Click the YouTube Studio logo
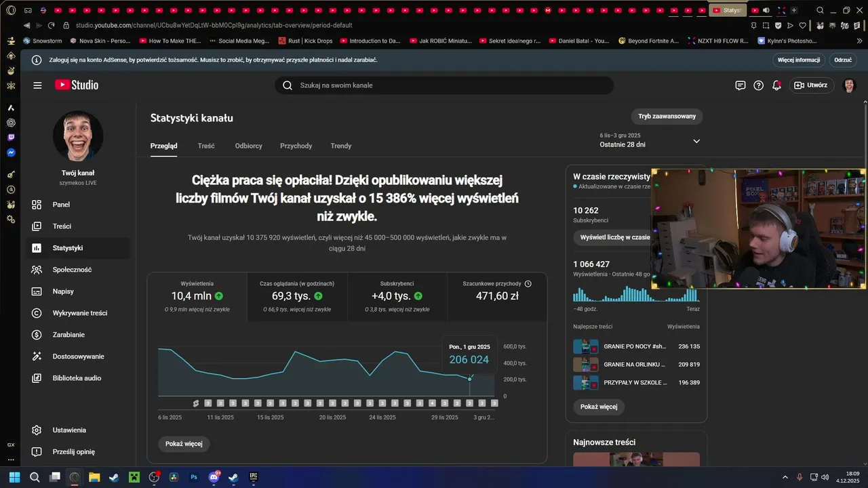Image resolution: width=868 pixels, height=488 pixels. (x=77, y=85)
